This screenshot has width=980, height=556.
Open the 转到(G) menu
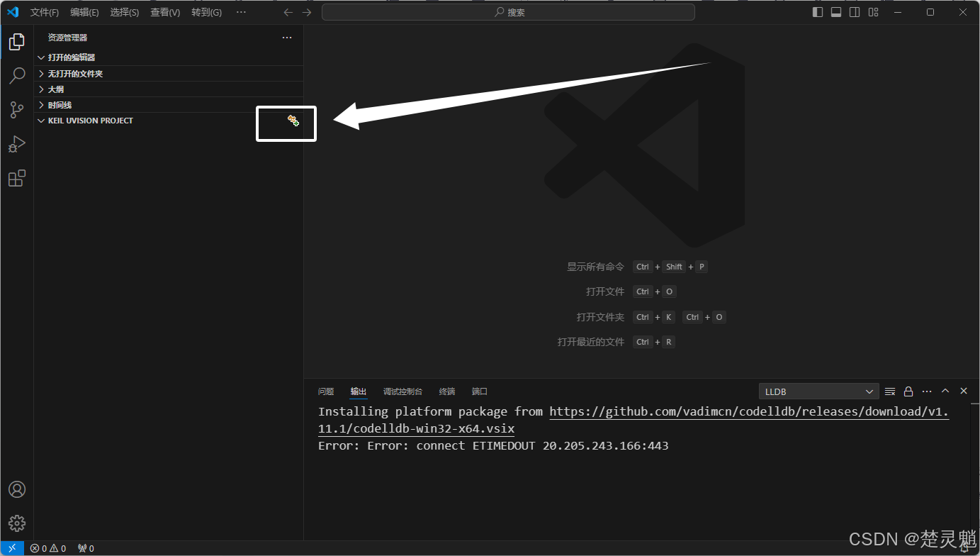tap(206, 12)
